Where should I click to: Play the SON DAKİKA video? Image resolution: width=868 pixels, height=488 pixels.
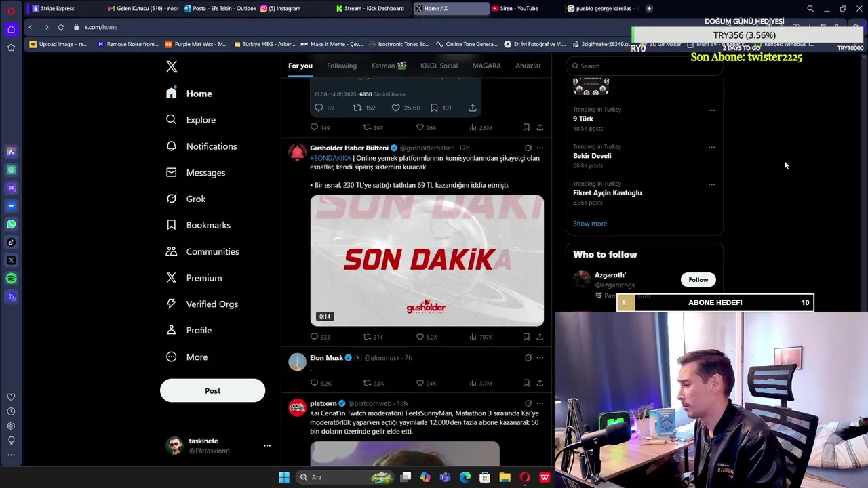(x=427, y=260)
